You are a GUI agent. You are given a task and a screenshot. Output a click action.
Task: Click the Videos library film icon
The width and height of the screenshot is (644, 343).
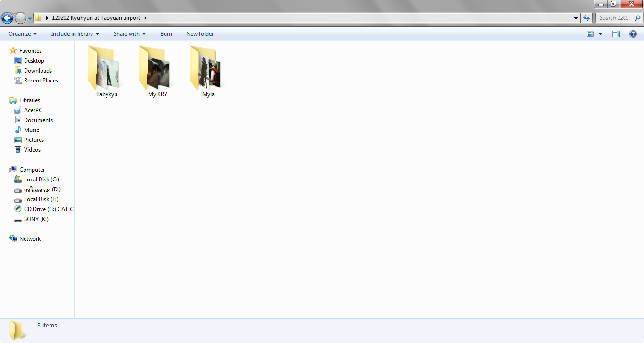pos(18,150)
